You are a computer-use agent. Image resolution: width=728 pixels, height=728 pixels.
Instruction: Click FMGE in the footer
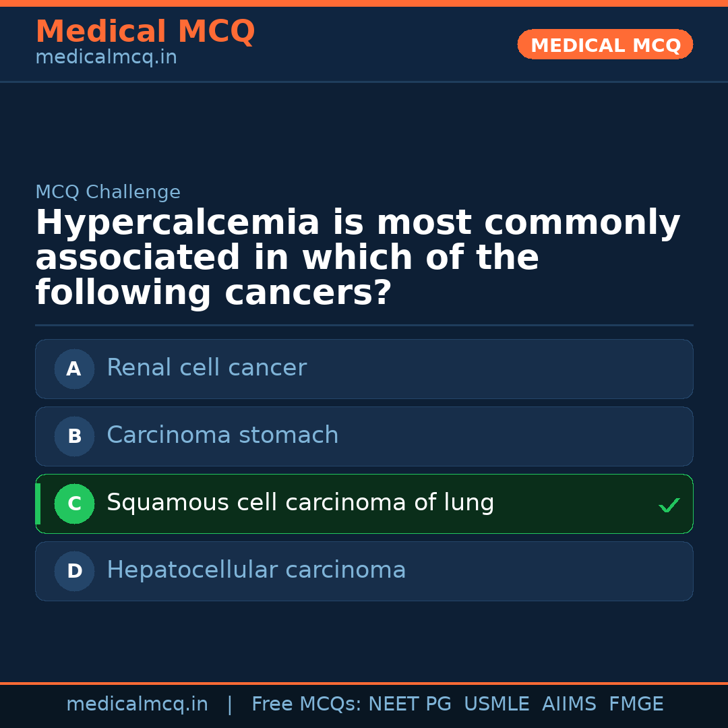[x=636, y=704]
